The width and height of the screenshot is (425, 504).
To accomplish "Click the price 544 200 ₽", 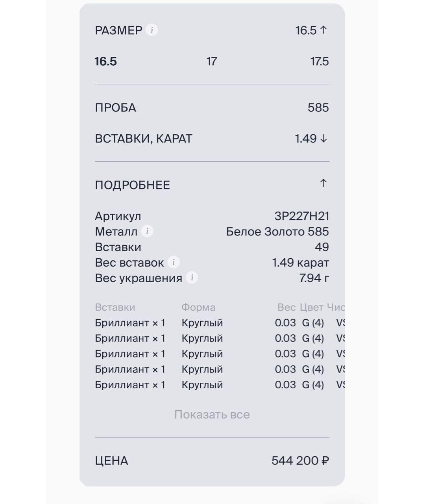I will pos(300,460).
